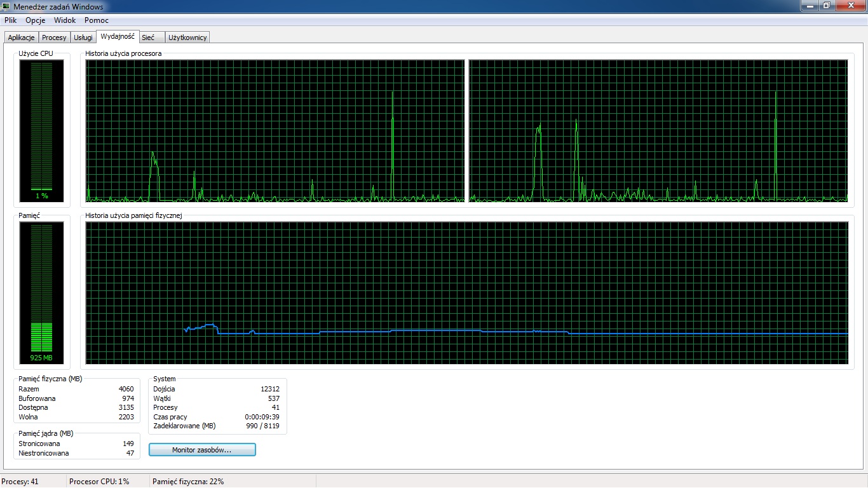Click the first processor history graph
This screenshot has width=868, height=488.
[275, 131]
